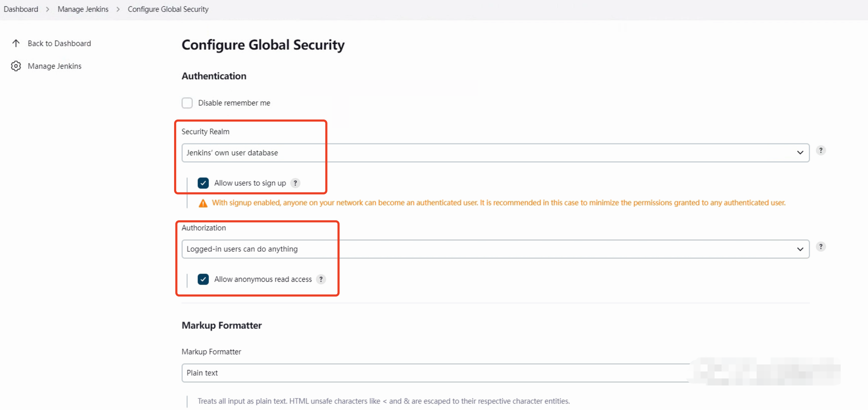Click the gear icon beside Manage Jenkins
Screen dimensions: 868x410
coord(16,66)
